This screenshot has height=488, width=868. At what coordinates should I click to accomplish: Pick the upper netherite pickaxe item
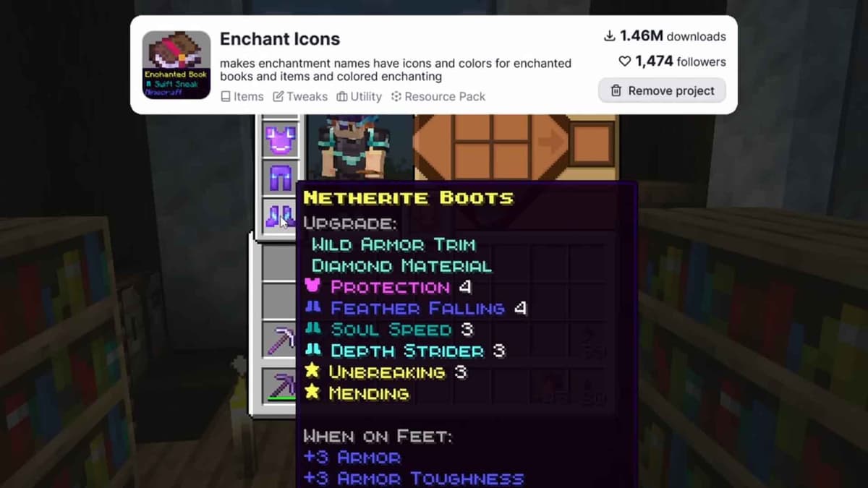tap(280, 338)
